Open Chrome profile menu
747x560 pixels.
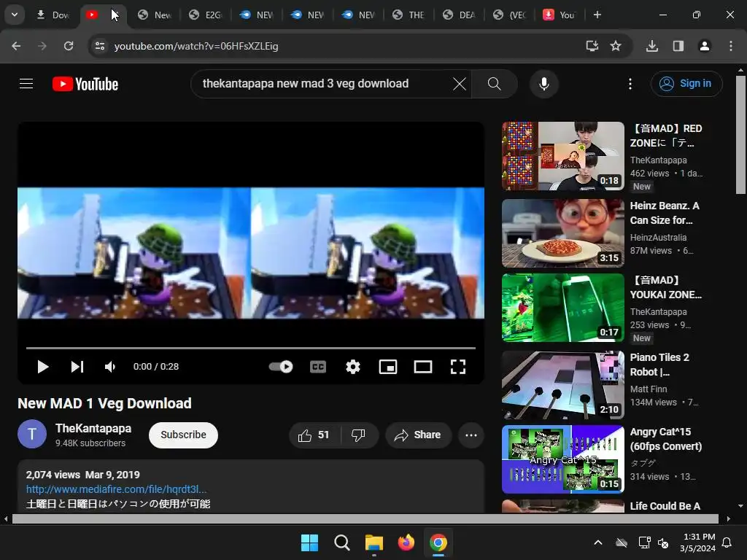pyautogui.click(x=704, y=46)
